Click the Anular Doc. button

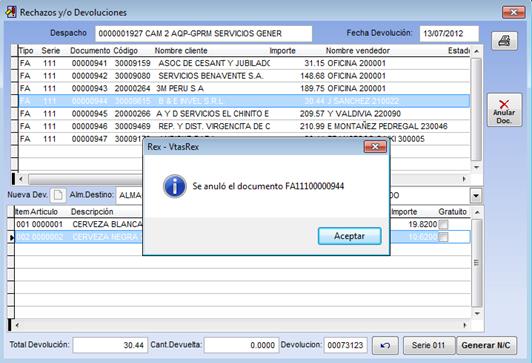[504, 110]
